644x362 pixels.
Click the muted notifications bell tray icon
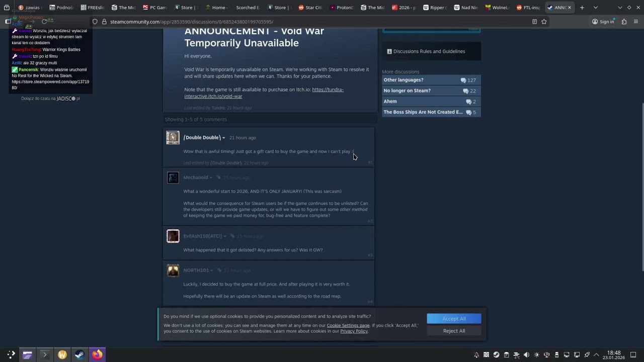pyautogui.click(x=476, y=355)
